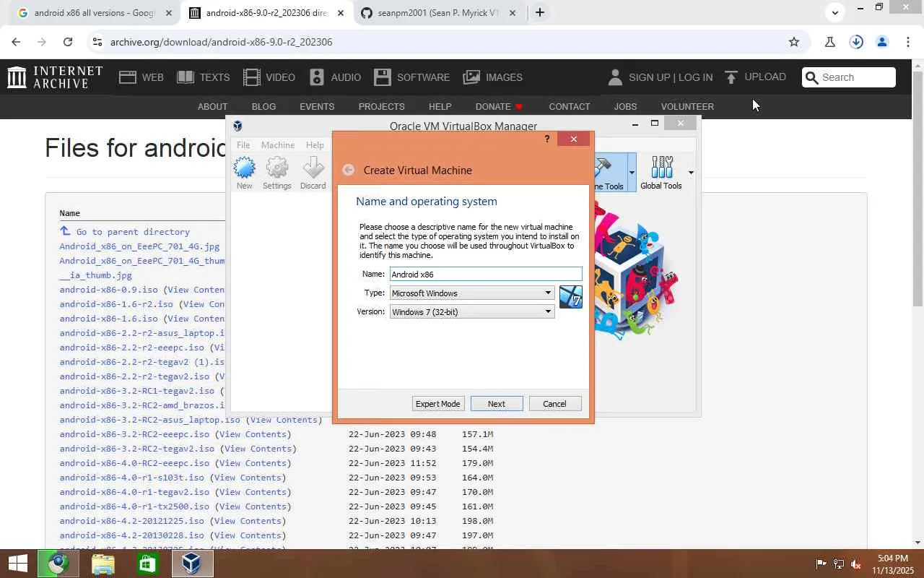Go back in the browser
Screen dimensions: 924x578
point(16,42)
